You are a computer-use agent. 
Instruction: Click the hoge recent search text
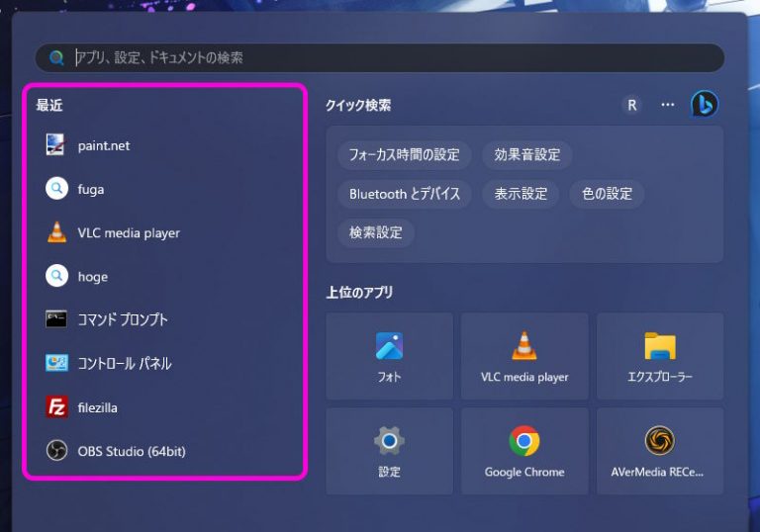click(93, 277)
